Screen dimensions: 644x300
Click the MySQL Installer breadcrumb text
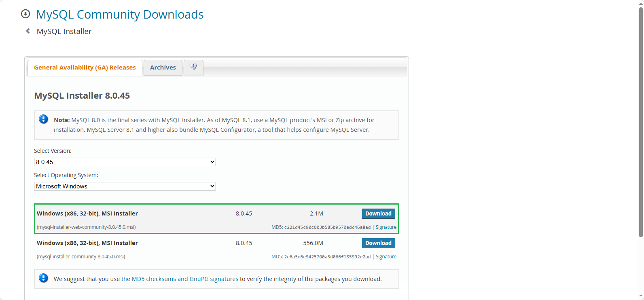coord(64,32)
